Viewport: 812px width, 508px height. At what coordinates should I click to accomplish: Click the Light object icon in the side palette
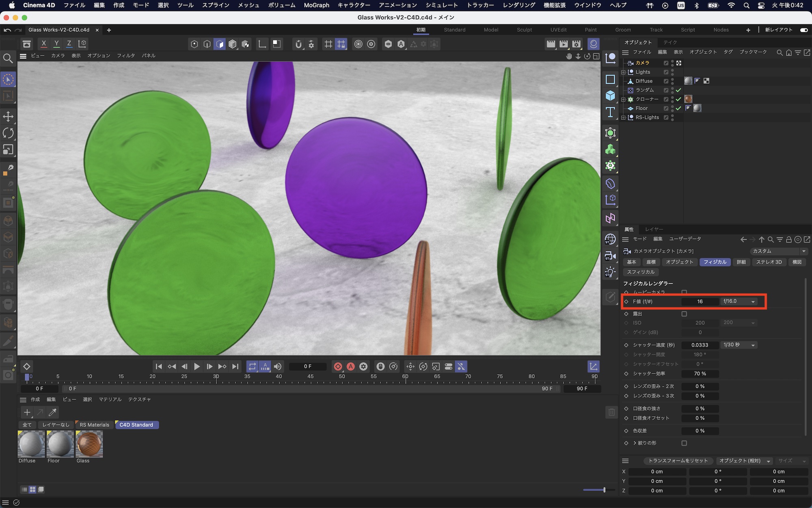click(610, 272)
